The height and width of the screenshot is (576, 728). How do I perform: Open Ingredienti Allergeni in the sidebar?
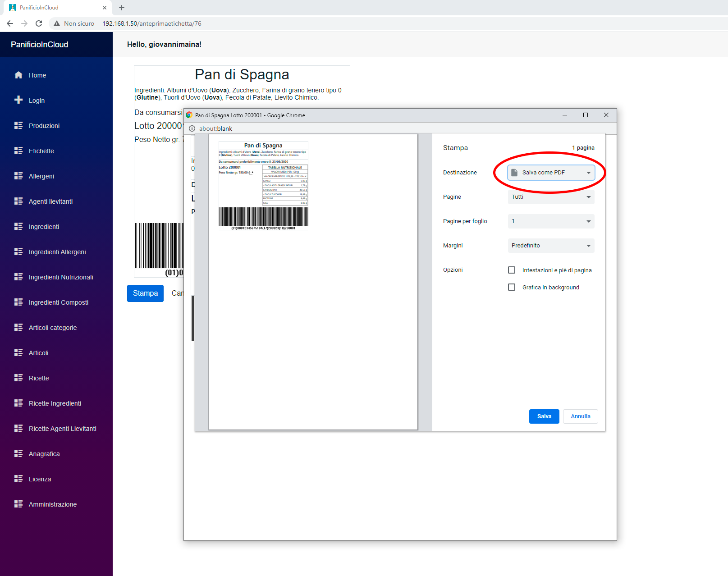click(57, 252)
